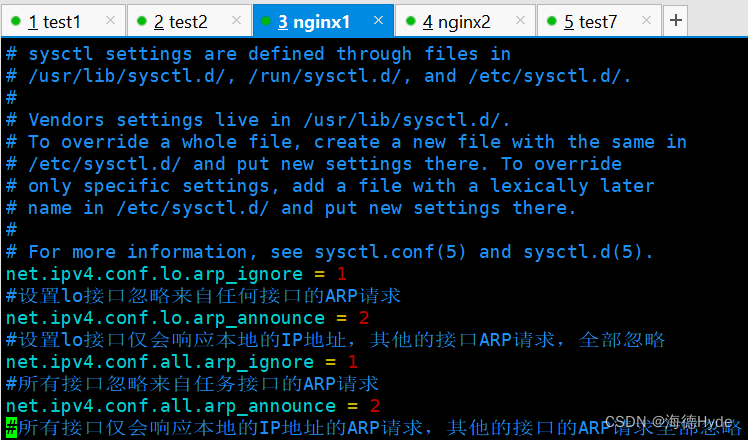748x440 pixels.
Task: Click the connection dot on nginx1 tab
Action: (267, 21)
